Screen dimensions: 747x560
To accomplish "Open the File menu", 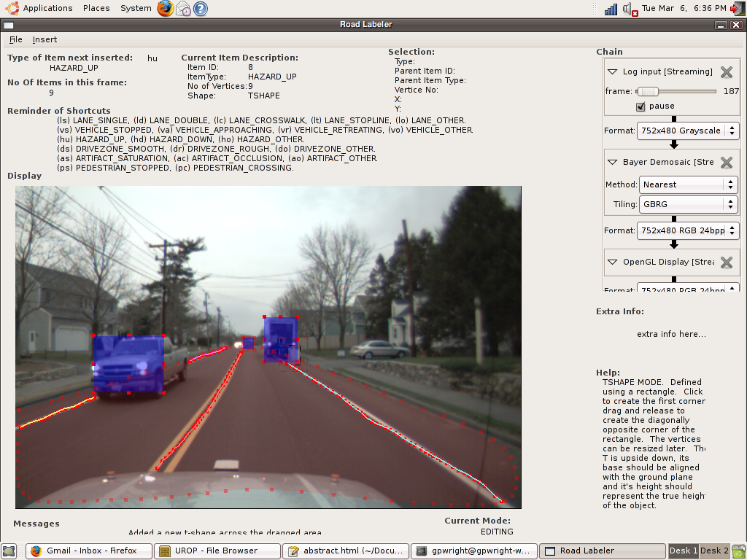I will tap(16, 39).
